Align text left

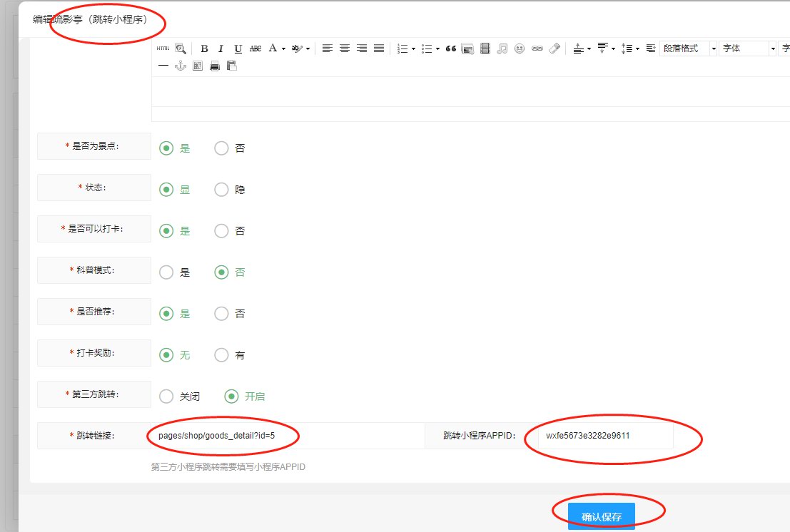(x=328, y=48)
